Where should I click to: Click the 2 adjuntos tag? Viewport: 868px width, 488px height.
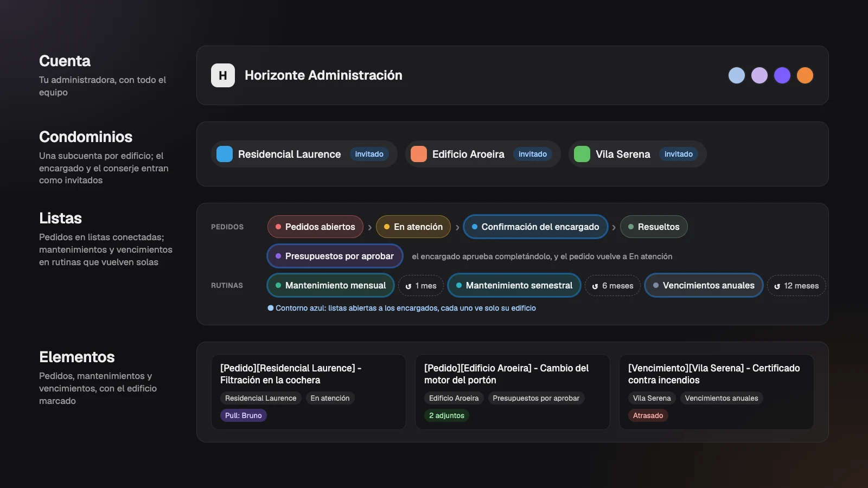click(446, 415)
